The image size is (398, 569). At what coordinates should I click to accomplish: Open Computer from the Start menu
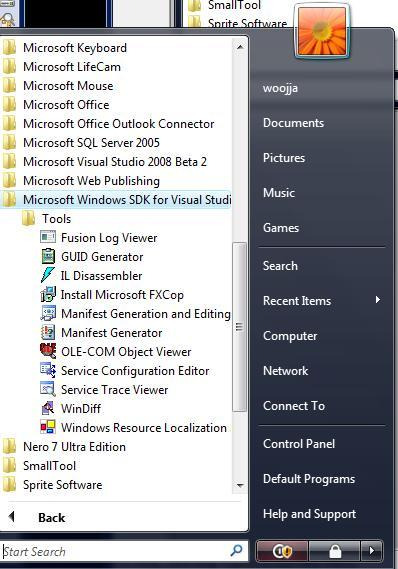[290, 336]
